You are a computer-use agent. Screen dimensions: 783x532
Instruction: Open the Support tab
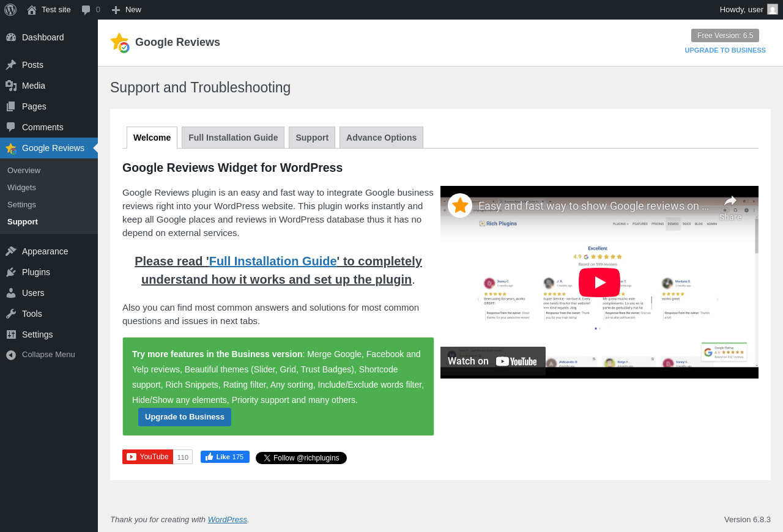(312, 138)
